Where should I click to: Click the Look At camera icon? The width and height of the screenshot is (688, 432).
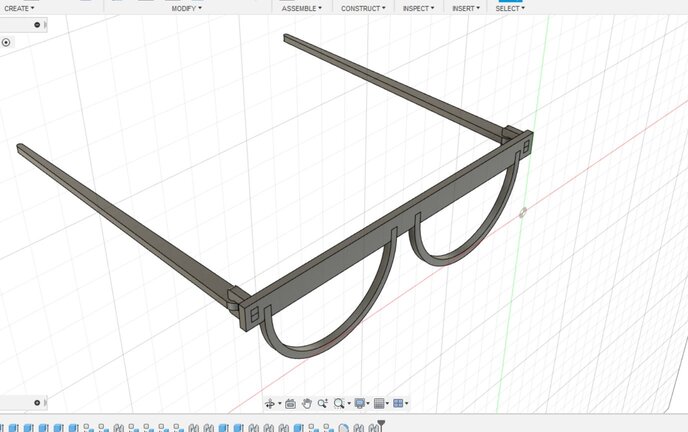point(290,403)
